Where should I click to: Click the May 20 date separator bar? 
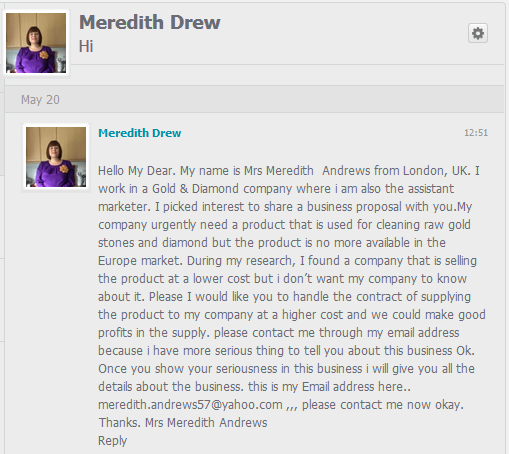click(254, 99)
